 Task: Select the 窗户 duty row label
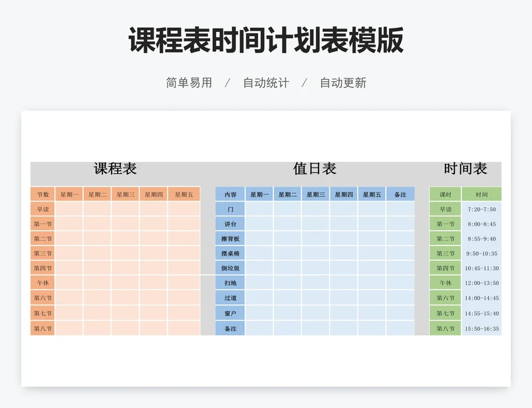(230, 313)
